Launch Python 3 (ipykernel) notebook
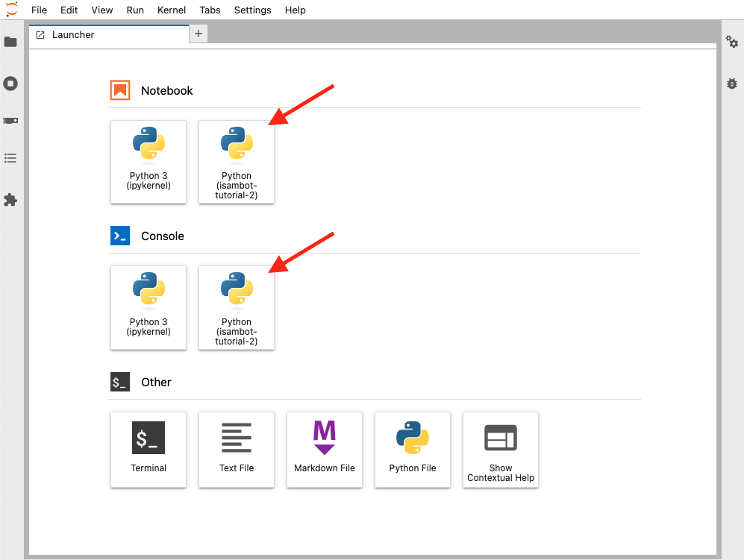 point(149,162)
